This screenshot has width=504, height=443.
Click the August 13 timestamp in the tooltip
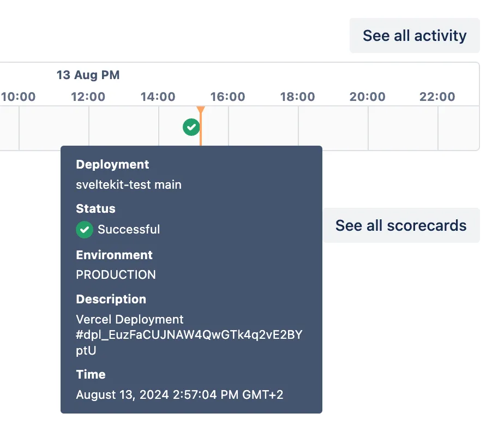click(179, 394)
